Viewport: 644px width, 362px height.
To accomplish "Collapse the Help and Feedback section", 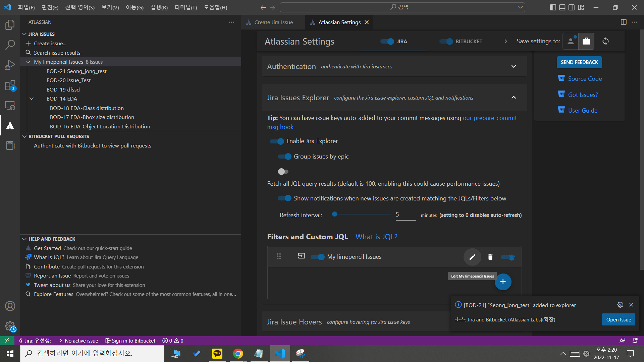I will tap(24, 239).
